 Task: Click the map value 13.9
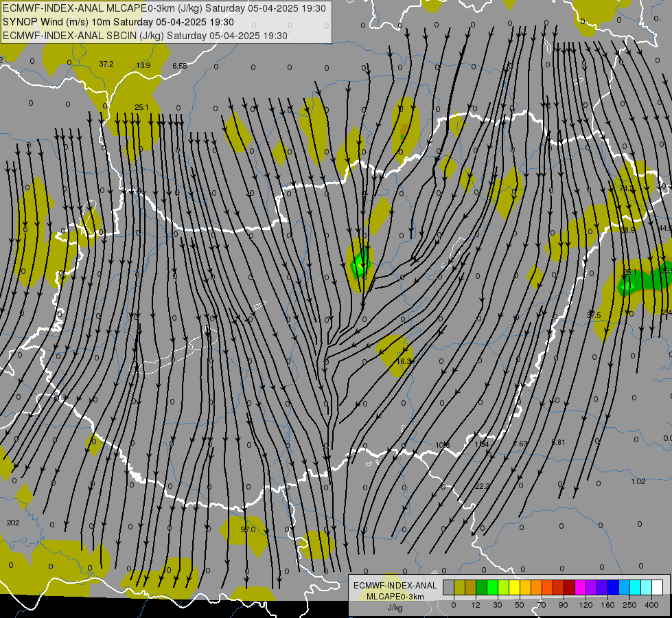pyautogui.click(x=143, y=65)
